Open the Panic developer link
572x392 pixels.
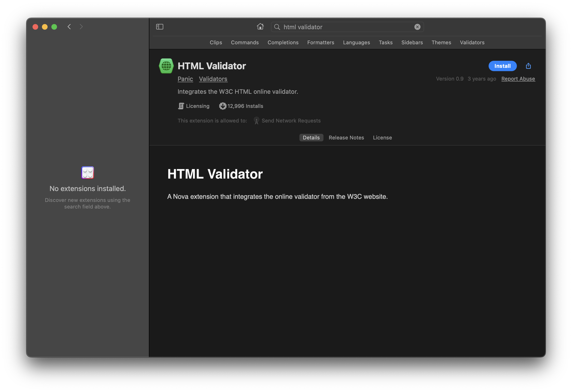[x=185, y=79]
